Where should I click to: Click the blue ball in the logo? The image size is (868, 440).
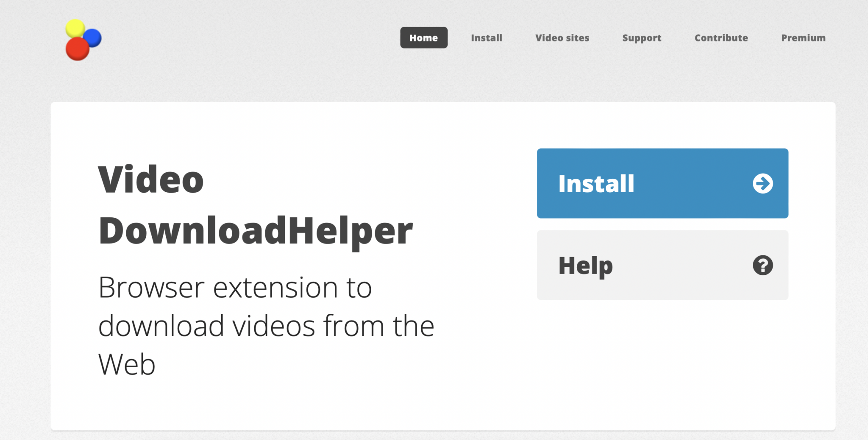pos(93,38)
